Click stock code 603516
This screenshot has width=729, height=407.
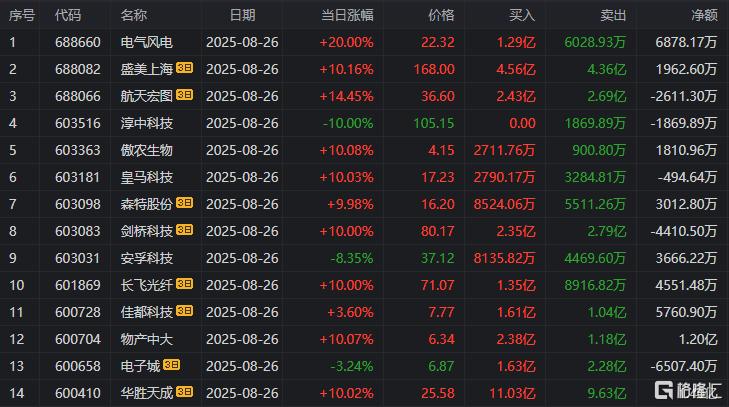pos(78,123)
